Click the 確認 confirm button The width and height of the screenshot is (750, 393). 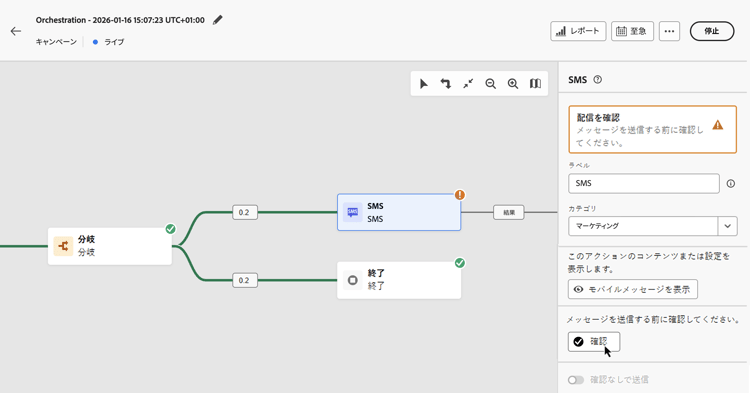click(x=594, y=342)
